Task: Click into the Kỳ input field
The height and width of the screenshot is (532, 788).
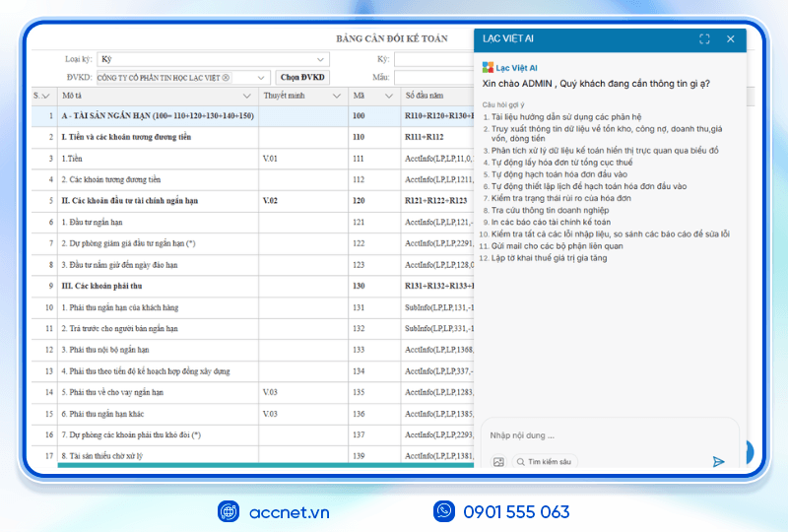Action: (x=433, y=59)
